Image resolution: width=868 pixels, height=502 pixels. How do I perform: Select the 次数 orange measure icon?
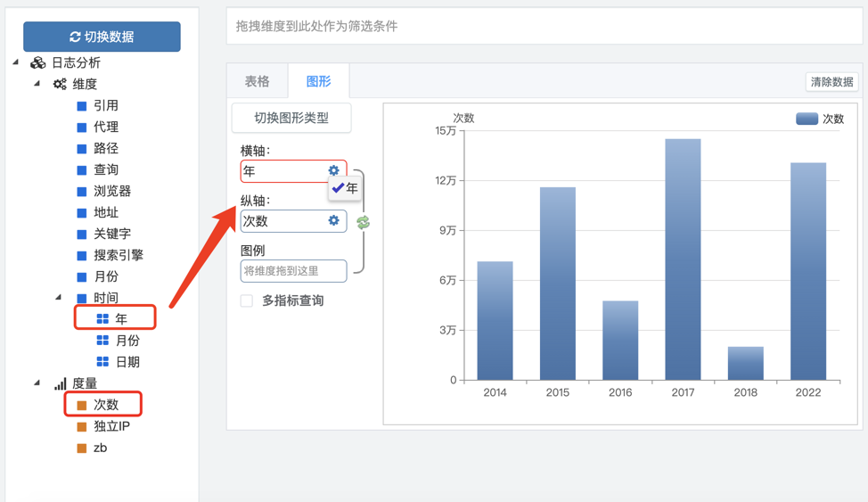[x=82, y=405]
